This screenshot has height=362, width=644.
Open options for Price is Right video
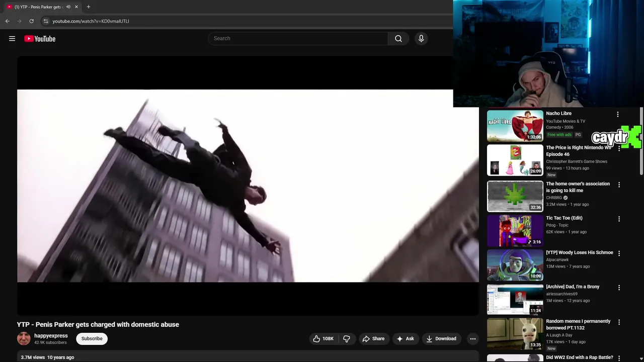pos(619,149)
